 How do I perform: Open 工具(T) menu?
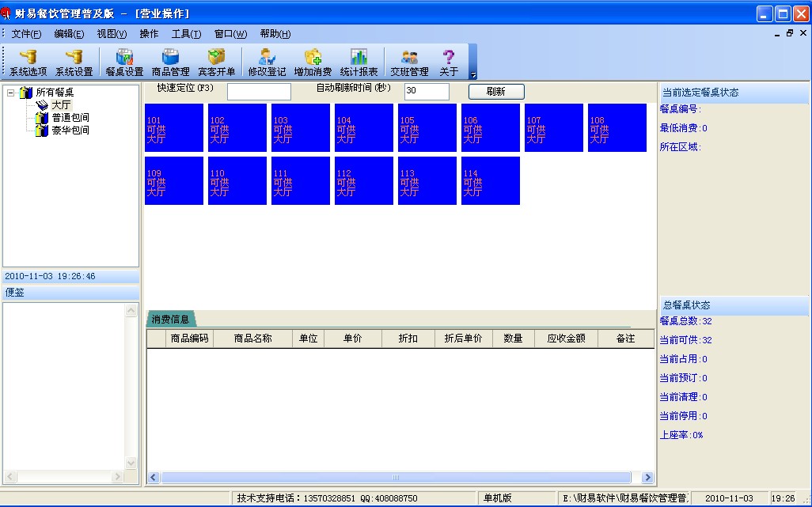tap(186, 34)
